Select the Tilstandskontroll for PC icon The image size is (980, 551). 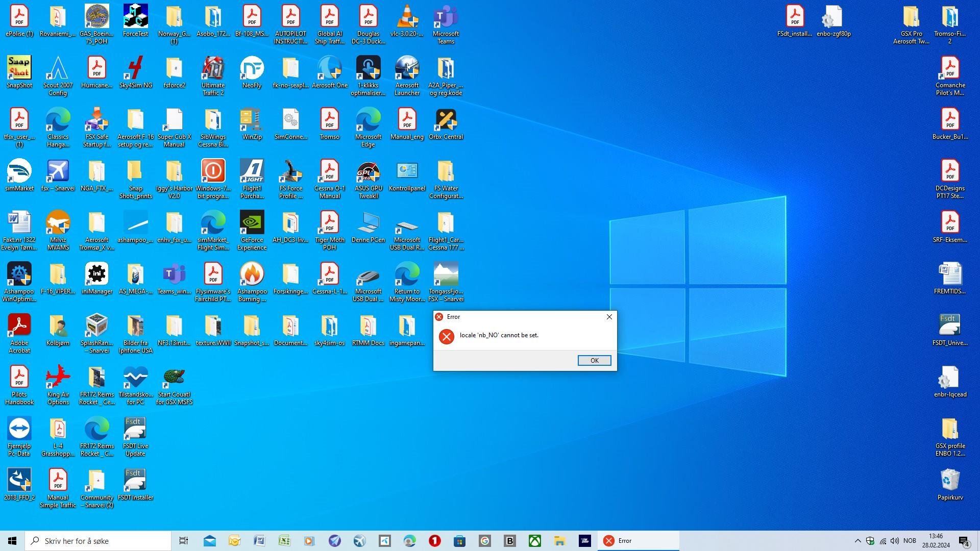(x=135, y=385)
